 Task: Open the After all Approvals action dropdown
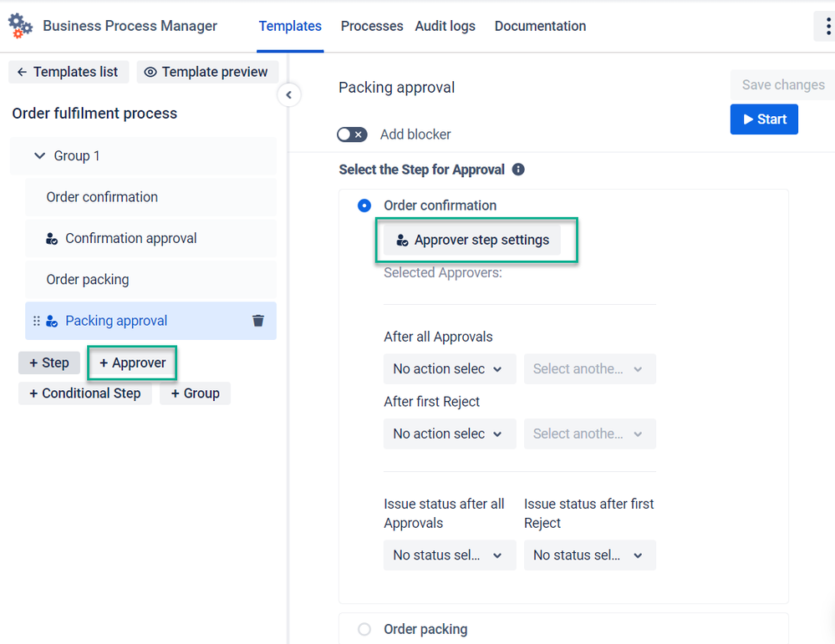(x=449, y=369)
